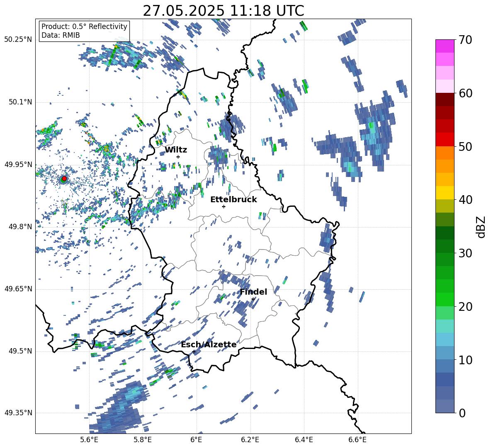Screen dimensions: 491x448
Task: Click the colorbar value 70
Action: [465, 40]
